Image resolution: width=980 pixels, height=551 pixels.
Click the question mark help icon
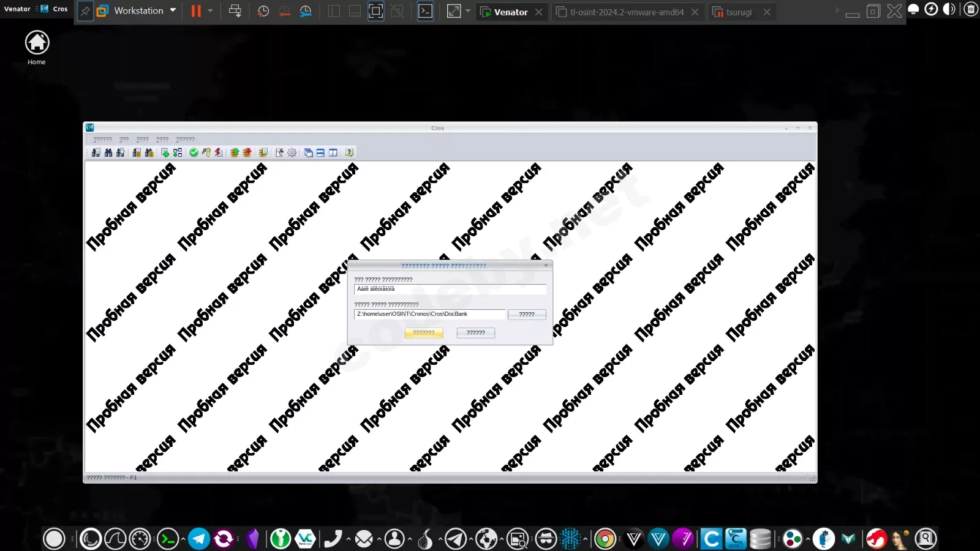[349, 152]
